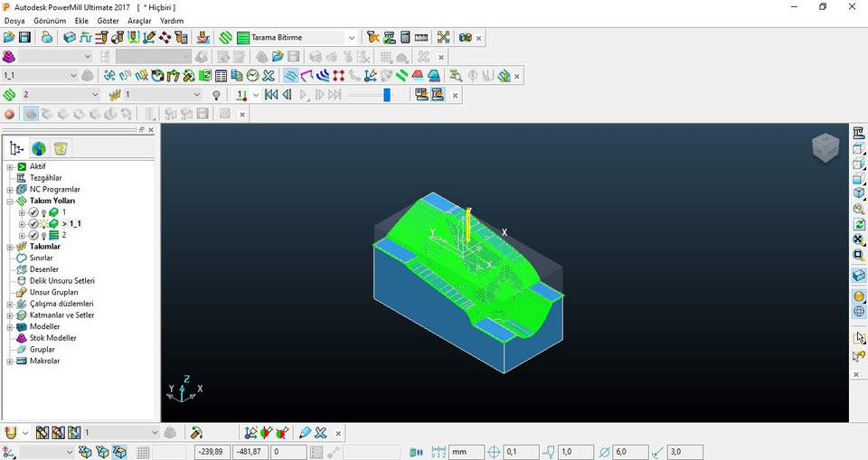
Task: Open the feed rates icon
Action: click(x=85, y=37)
